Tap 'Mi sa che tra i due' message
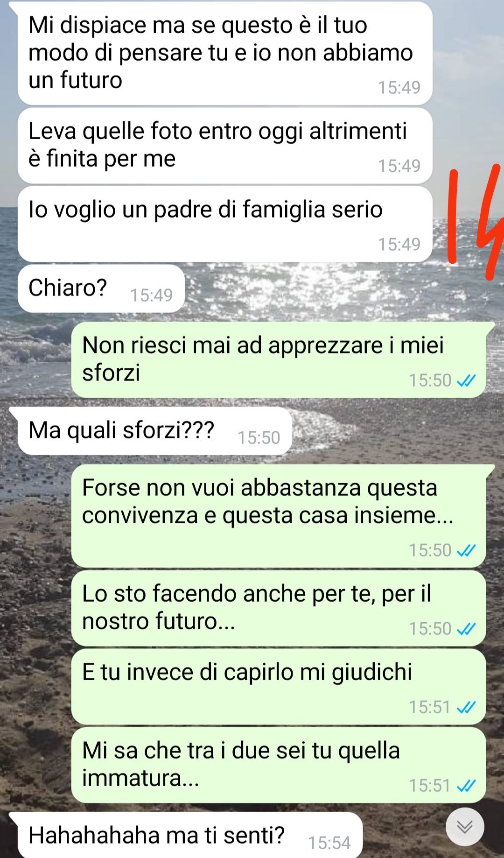This screenshot has width=504, height=858. (x=279, y=765)
